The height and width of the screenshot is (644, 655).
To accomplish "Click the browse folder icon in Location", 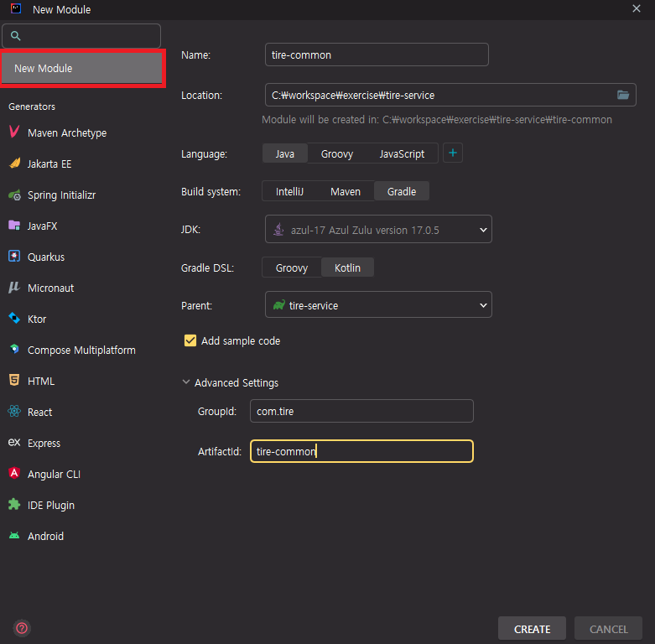I will (x=623, y=95).
